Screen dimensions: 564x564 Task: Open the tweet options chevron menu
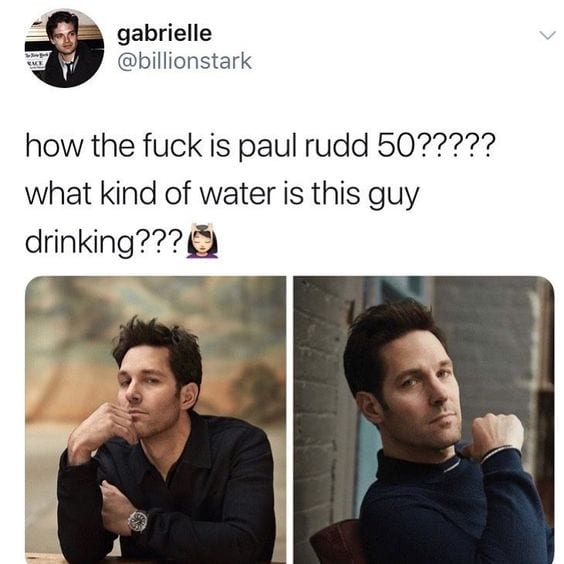[x=547, y=35]
